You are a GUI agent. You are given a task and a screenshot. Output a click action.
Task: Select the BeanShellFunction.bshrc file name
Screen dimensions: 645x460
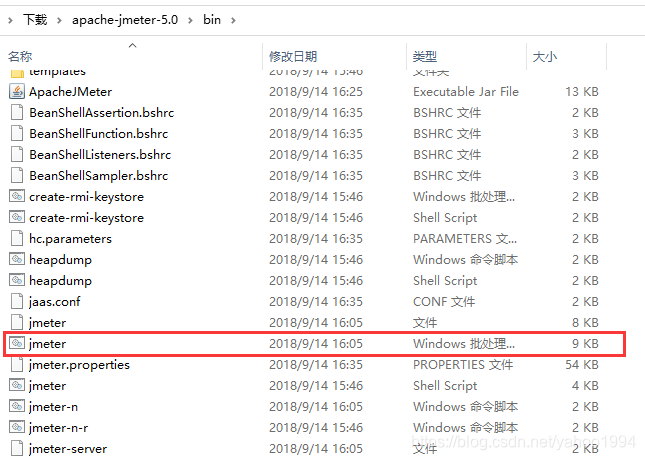(x=99, y=133)
